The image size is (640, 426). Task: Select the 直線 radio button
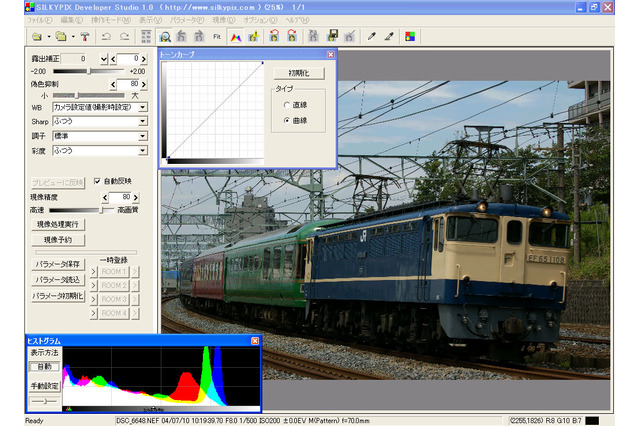(x=288, y=104)
